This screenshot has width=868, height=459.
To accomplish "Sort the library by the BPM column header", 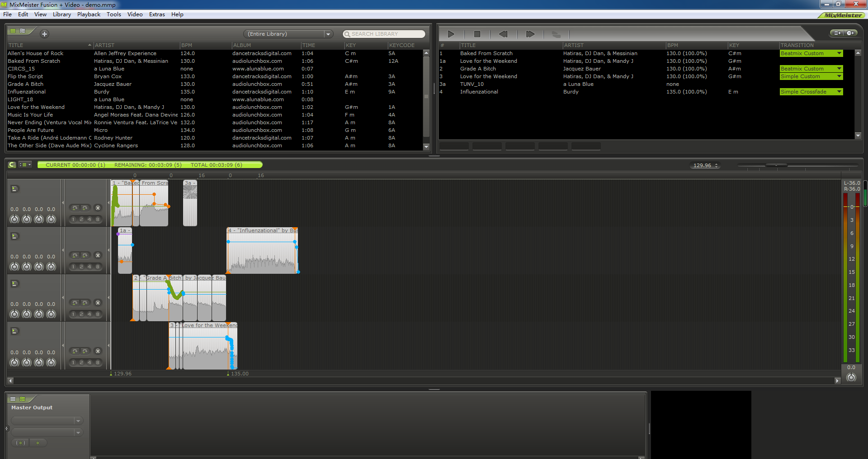I will click(x=187, y=45).
